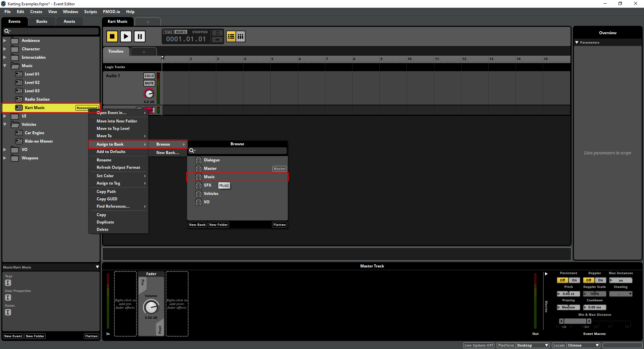Expand the Ambience folder
Viewport: 644px width, 349px height.
click(x=5, y=40)
